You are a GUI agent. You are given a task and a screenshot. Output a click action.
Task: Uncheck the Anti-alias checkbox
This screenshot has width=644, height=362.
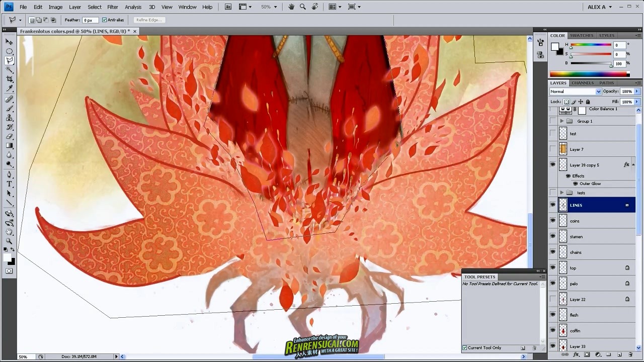tap(104, 20)
